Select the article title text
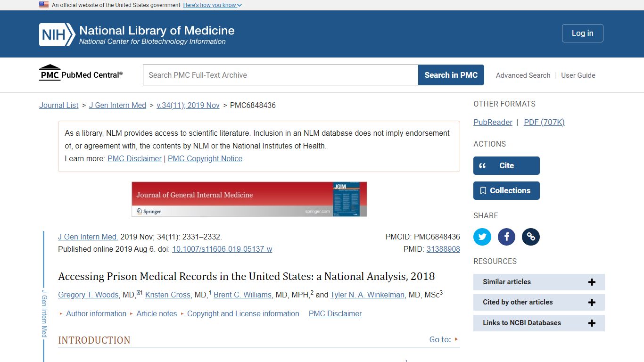Image resolution: width=644 pixels, height=362 pixels. [x=246, y=276]
